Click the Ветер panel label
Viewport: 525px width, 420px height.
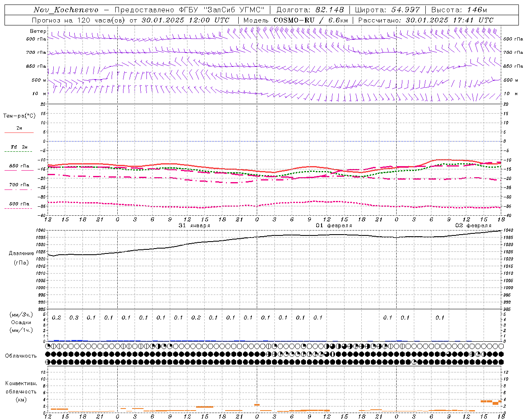tap(38, 31)
